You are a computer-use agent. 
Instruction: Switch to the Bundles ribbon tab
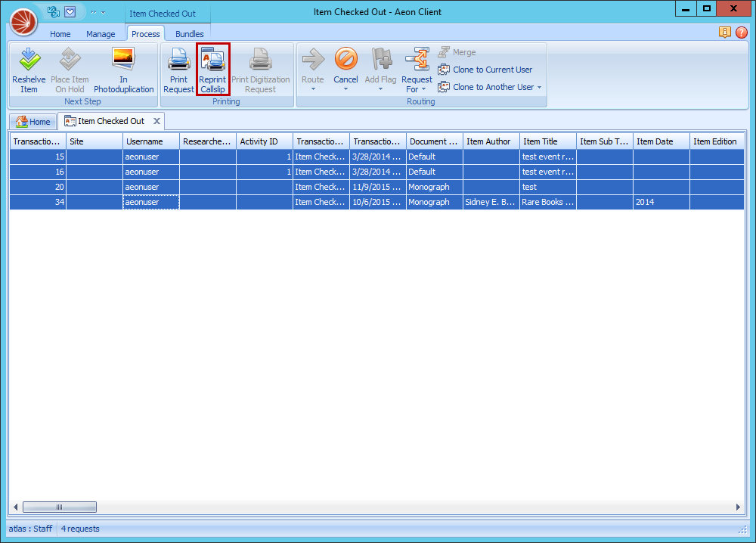pos(189,33)
